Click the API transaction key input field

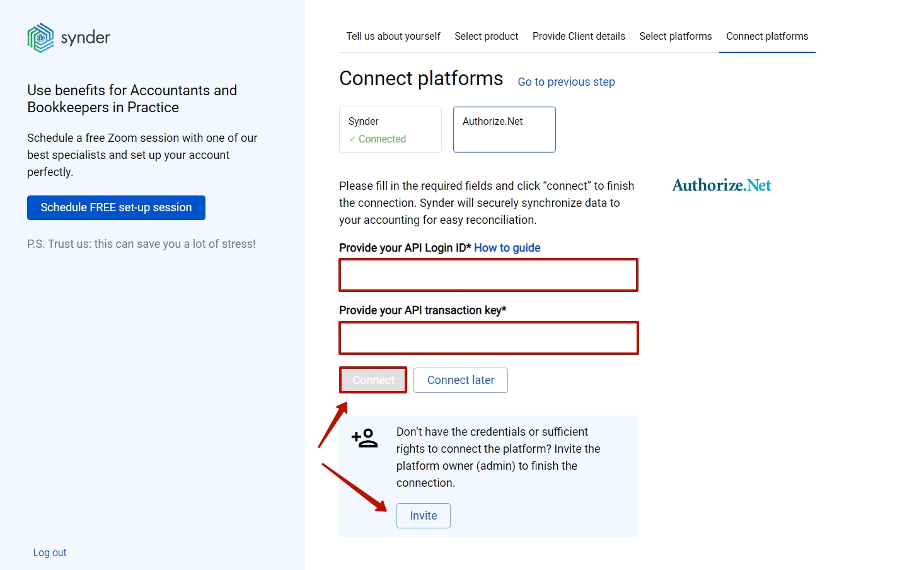coord(488,338)
